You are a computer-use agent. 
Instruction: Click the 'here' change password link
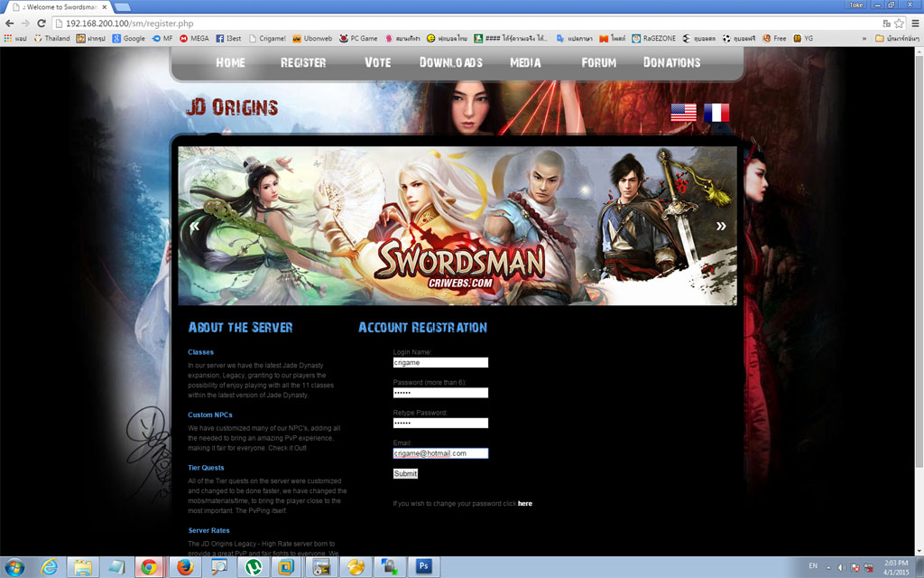525,504
